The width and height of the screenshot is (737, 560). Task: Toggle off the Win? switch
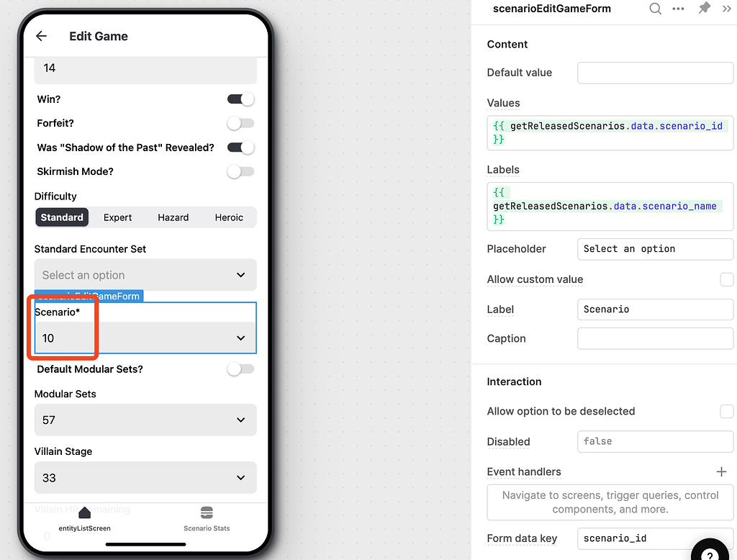(x=240, y=99)
